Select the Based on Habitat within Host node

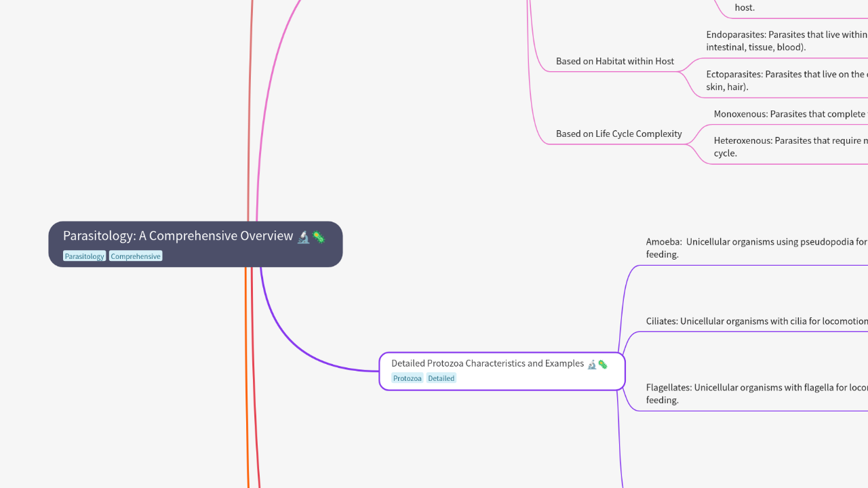pyautogui.click(x=615, y=61)
